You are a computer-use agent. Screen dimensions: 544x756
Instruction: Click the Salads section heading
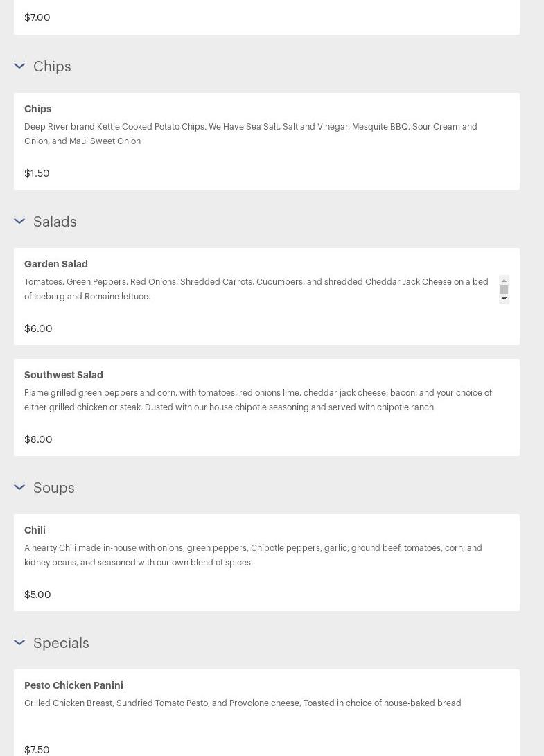point(55,222)
